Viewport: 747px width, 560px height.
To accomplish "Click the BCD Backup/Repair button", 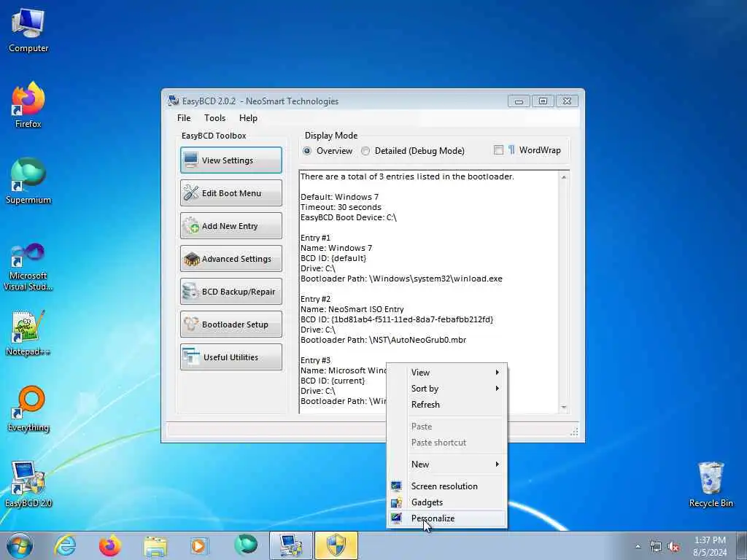I will 231,292.
